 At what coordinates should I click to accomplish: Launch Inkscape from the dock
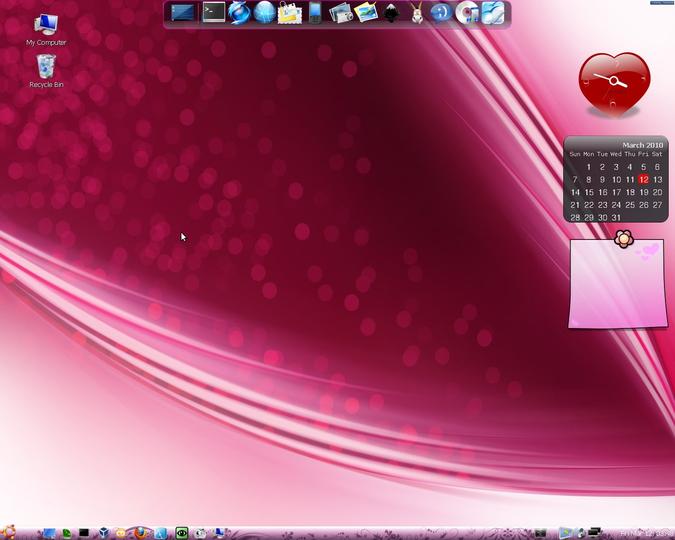pos(391,13)
